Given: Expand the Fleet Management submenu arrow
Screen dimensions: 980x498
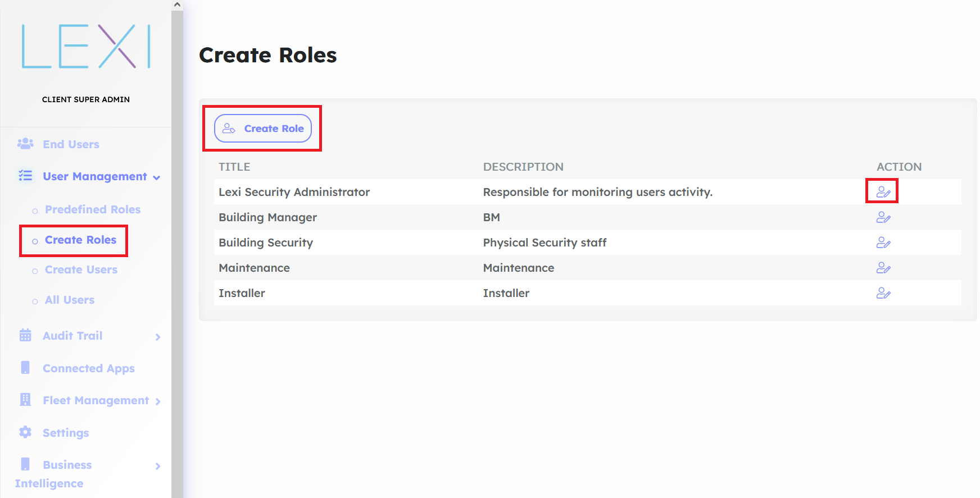Looking at the screenshot, I should (x=158, y=401).
